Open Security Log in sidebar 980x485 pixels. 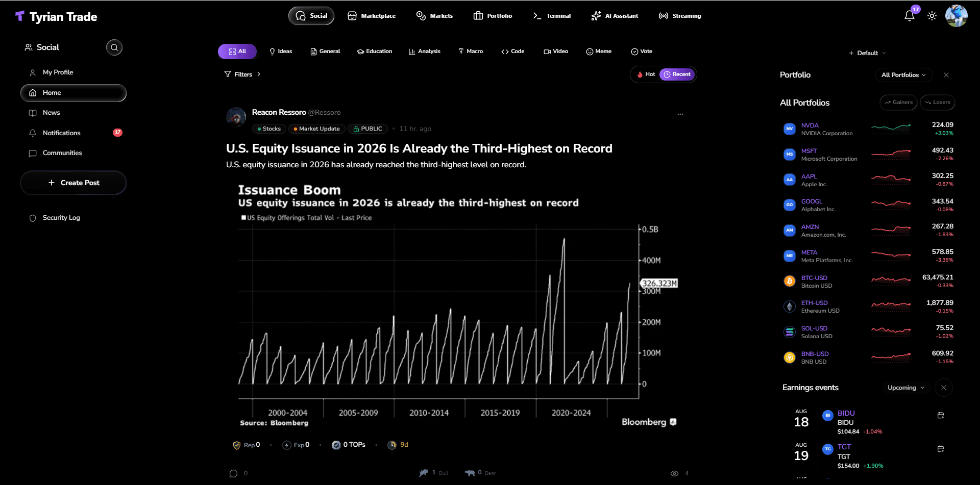(73, 218)
